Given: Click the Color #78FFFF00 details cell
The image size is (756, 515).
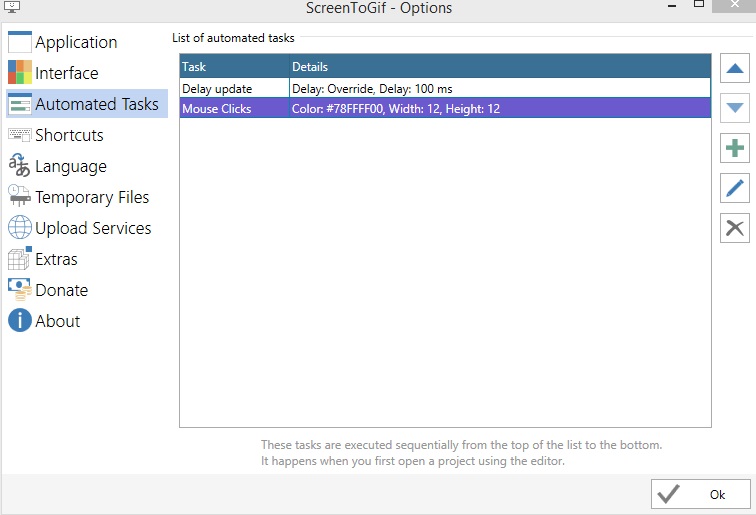Looking at the screenshot, I should 500,108.
